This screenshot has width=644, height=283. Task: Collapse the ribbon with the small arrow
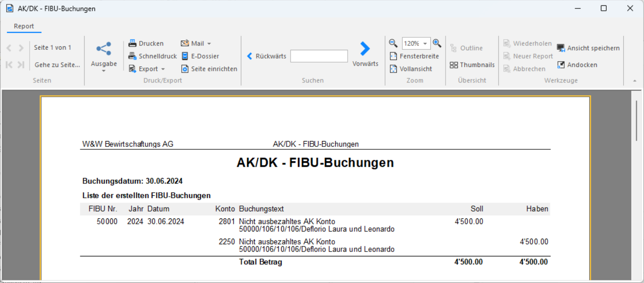click(x=634, y=80)
